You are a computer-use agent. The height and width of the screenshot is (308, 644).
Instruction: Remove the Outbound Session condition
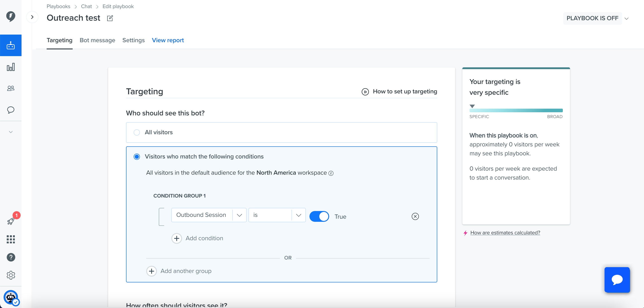415,216
